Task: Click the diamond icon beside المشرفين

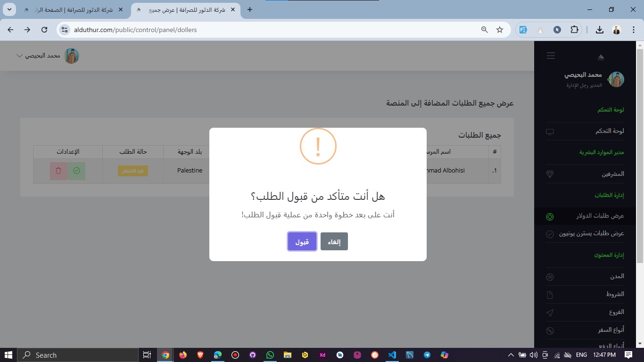Action: (x=550, y=174)
